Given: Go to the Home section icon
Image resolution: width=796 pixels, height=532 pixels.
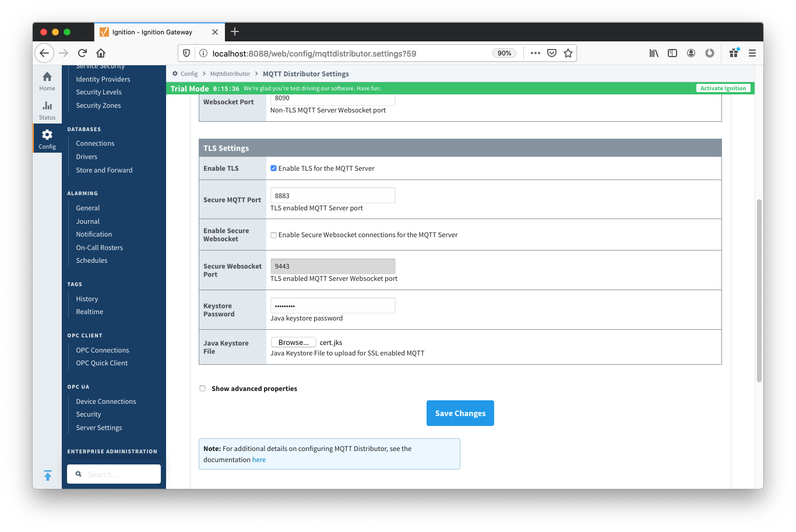Looking at the screenshot, I should (x=47, y=80).
